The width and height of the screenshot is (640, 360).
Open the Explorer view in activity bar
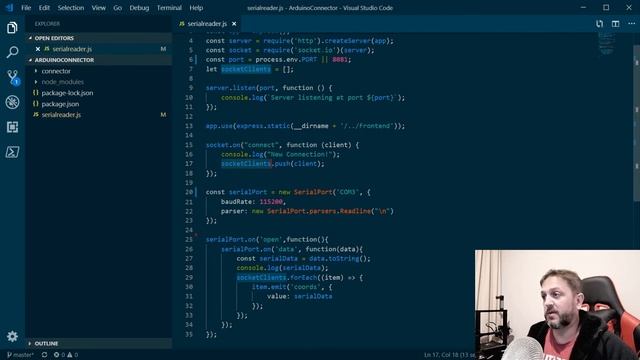point(12,28)
